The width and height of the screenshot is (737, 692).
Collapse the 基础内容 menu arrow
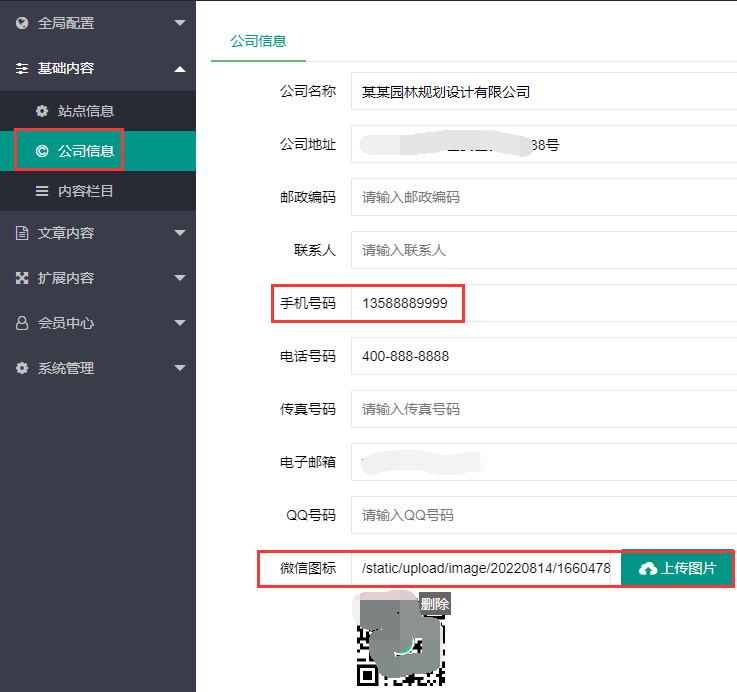click(179, 69)
